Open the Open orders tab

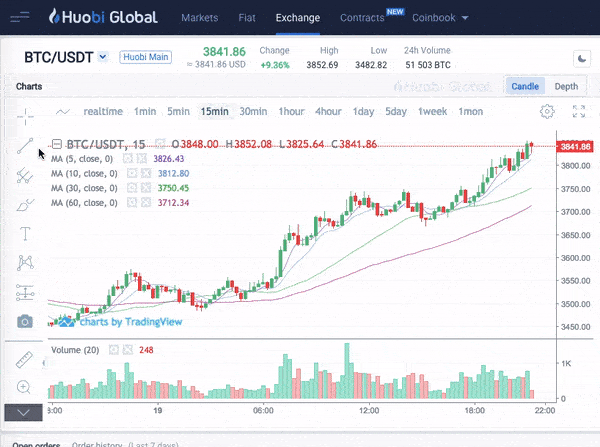[36, 444]
